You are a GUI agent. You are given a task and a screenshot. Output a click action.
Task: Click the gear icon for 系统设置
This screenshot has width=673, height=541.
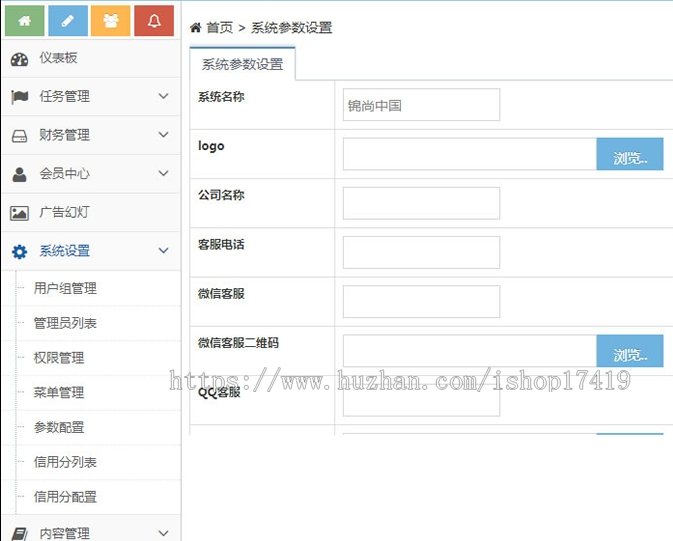[19, 252]
